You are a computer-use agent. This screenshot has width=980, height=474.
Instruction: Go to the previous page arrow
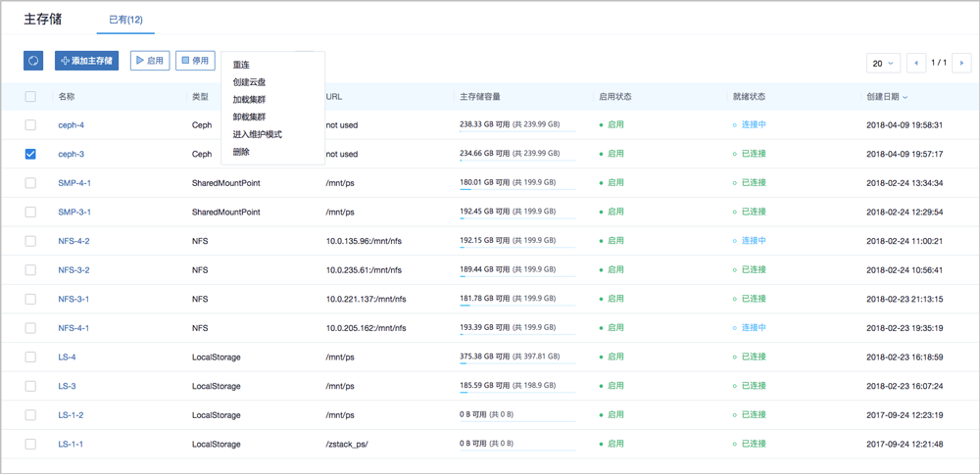tap(917, 63)
